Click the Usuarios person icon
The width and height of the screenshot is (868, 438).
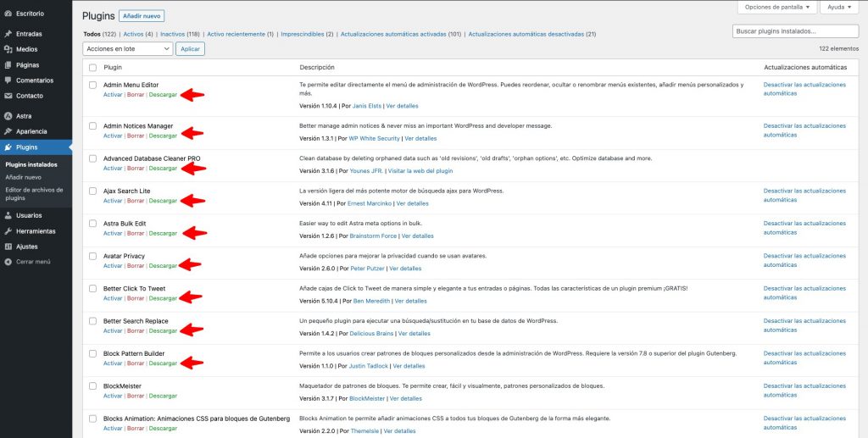click(8, 215)
